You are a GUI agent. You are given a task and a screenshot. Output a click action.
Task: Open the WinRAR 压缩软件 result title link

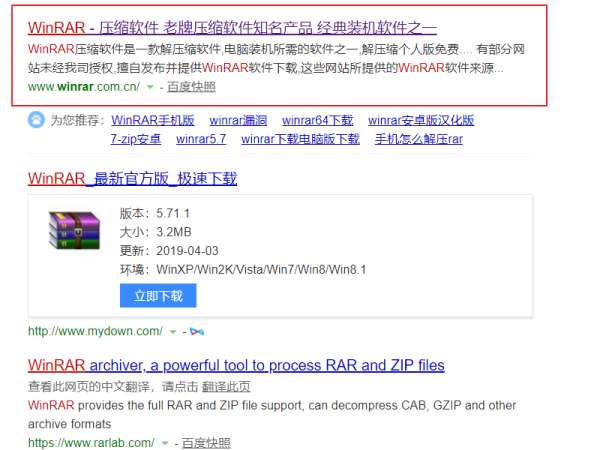click(x=232, y=28)
